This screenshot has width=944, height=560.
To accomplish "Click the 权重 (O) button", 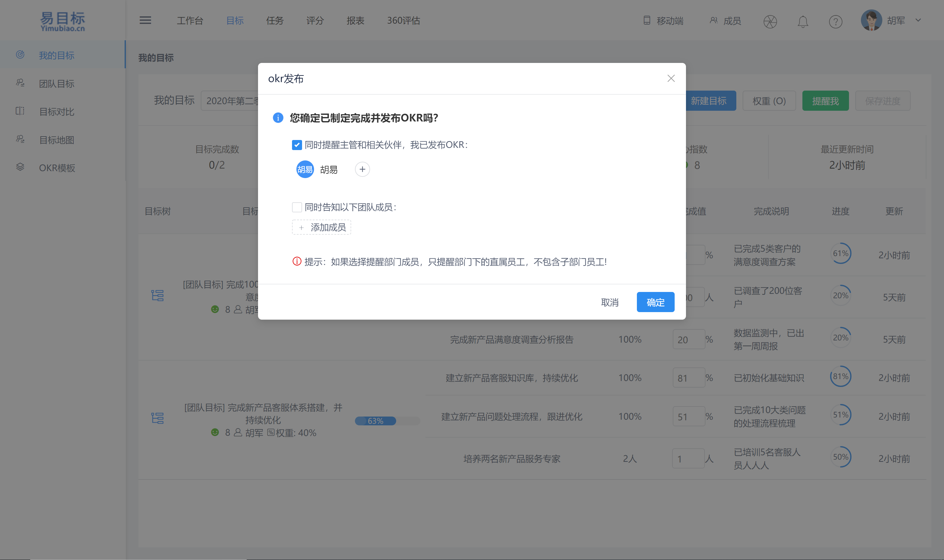I will [769, 101].
